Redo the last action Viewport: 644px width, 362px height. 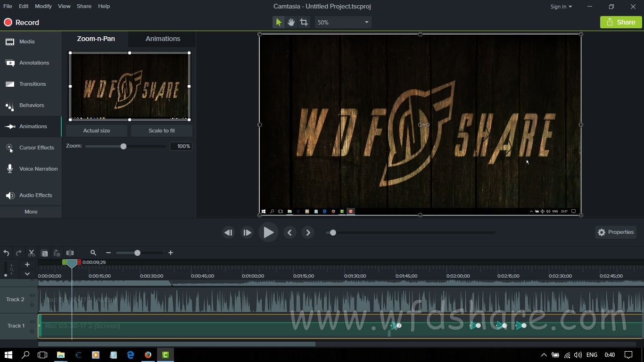pyautogui.click(x=19, y=253)
